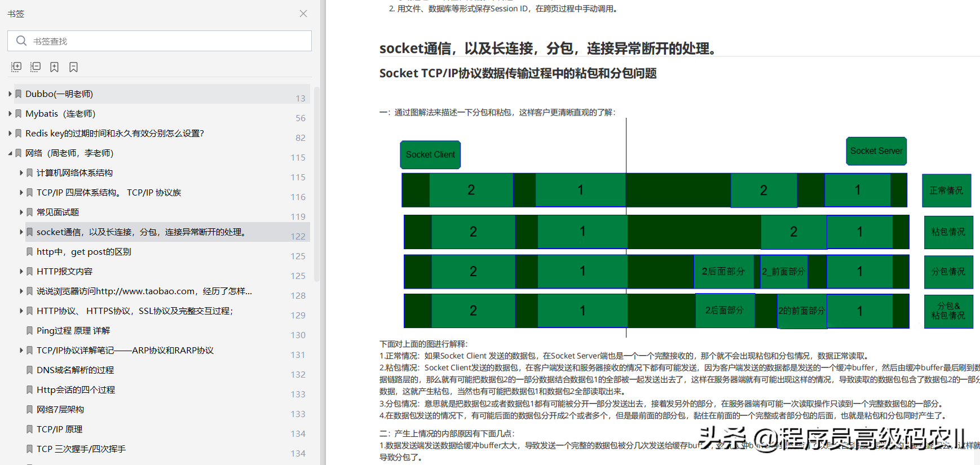
Task: Click the 正常情况 label box in diagram
Action: coord(947,191)
